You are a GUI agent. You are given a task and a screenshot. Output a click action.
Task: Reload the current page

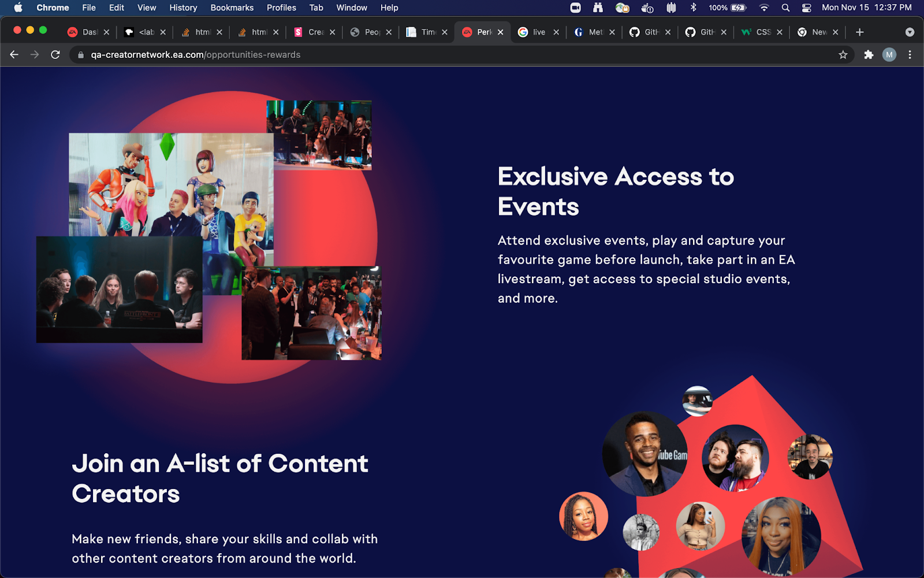tap(55, 54)
